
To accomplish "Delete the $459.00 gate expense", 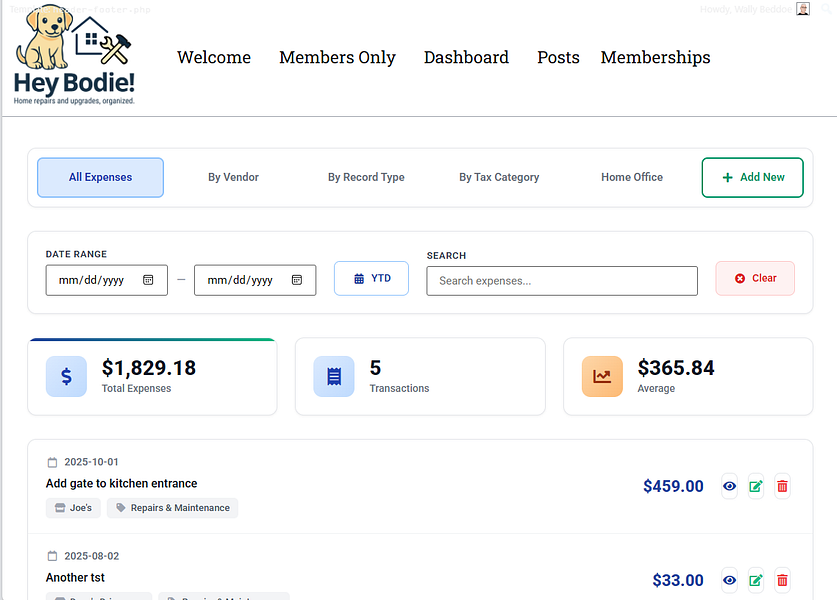I will (x=783, y=486).
